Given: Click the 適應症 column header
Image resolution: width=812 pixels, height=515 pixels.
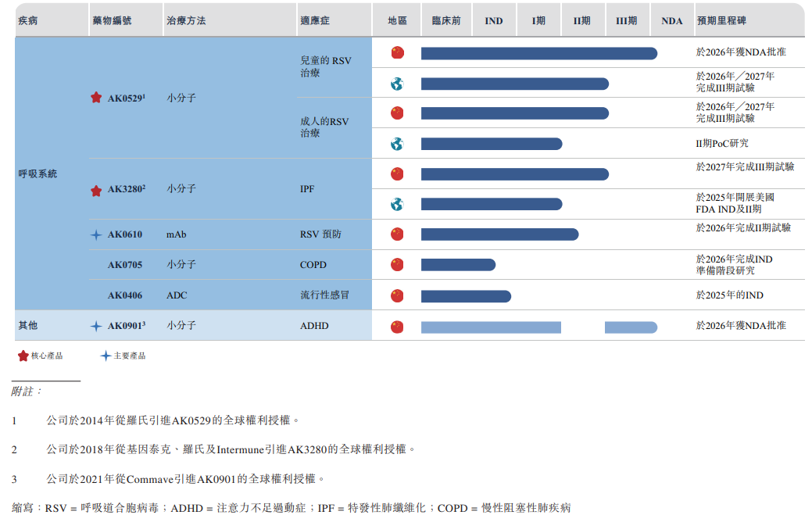Looking at the screenshot, I should pos(315,20).
